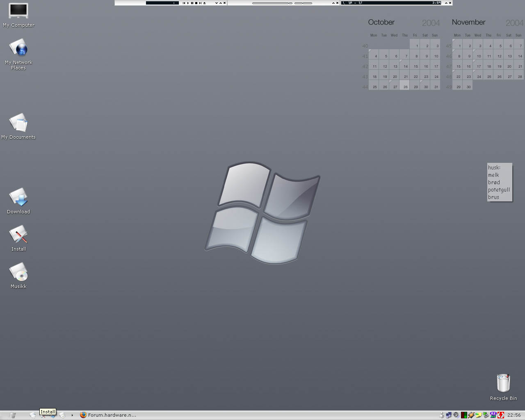The height and width of the screenshot is (420, 525).
Task: Select November 24 in the calendar
Action: pos(478,75)
